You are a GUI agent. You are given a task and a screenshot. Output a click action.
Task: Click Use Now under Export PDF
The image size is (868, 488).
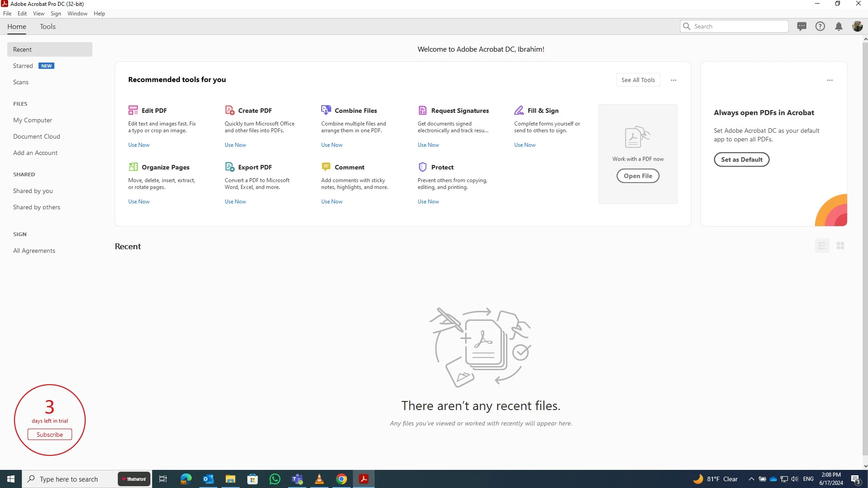(235, 202)
